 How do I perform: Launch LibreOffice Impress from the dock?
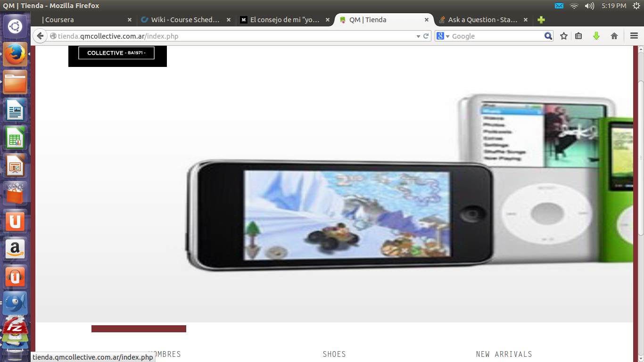[x=15, y=166]
